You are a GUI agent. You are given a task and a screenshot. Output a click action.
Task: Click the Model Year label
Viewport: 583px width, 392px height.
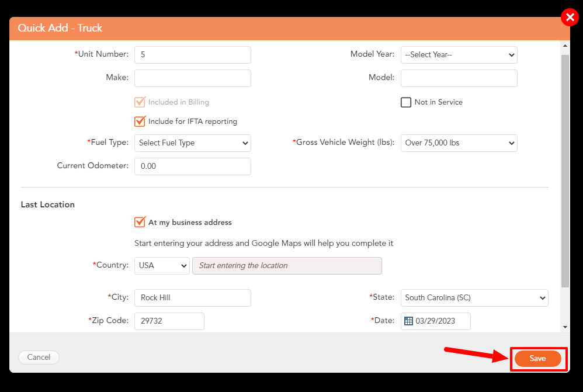pos(372,54)
